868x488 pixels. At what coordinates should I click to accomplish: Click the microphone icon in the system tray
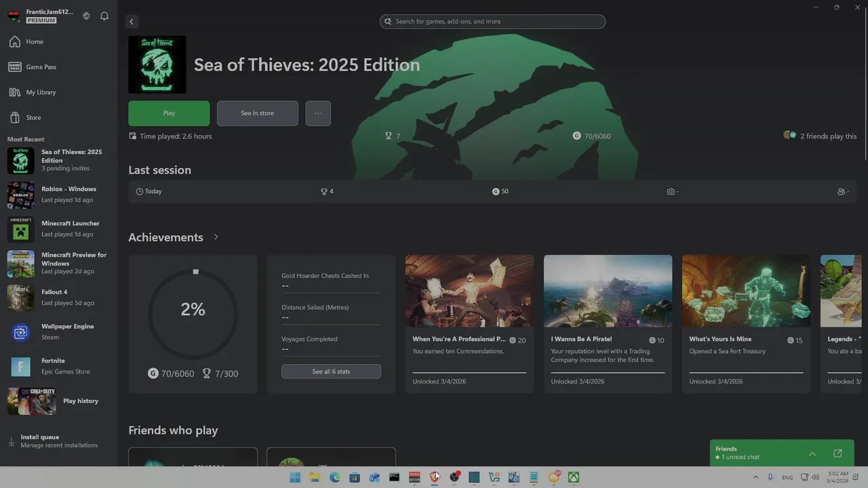point(771,477)
